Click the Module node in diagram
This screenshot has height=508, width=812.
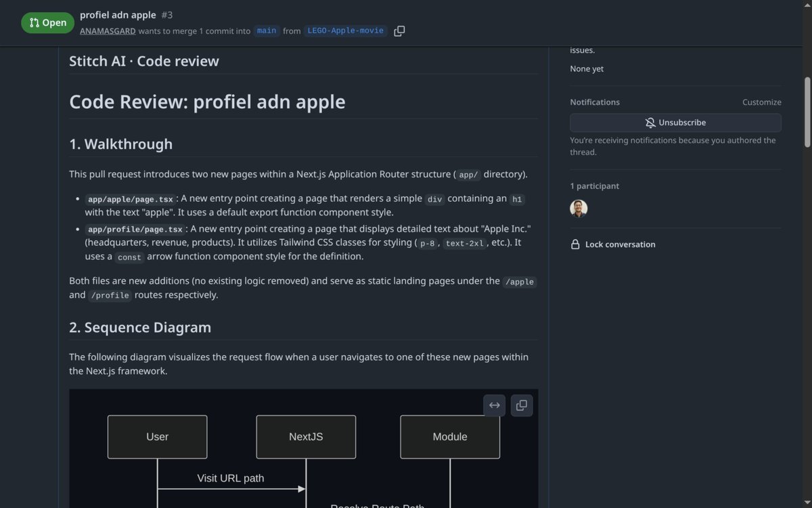tap(450, 437)
